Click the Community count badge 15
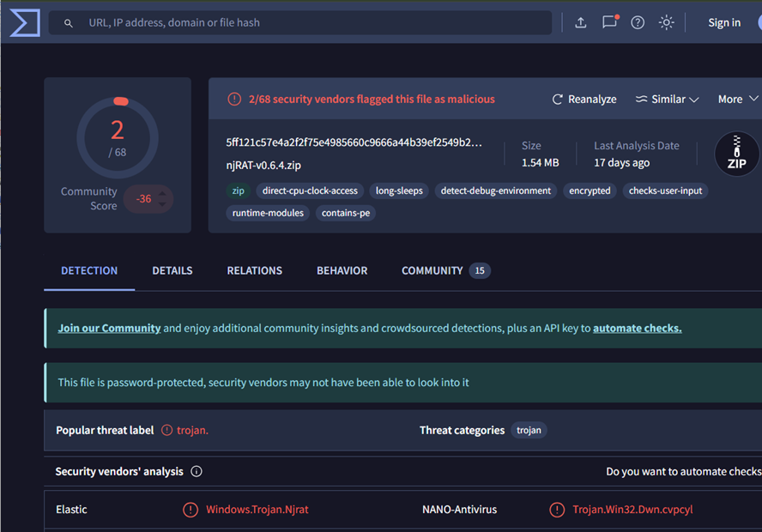This screenshot has width=762, height=532. 480,270
